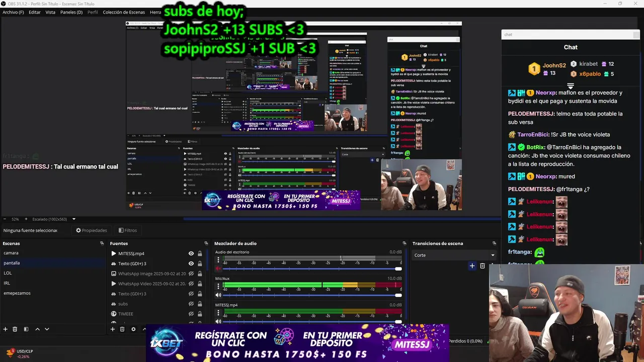Zoom out preview with minus icon
The width and height of the screenshot is (644, 362).
click(6, 219)
